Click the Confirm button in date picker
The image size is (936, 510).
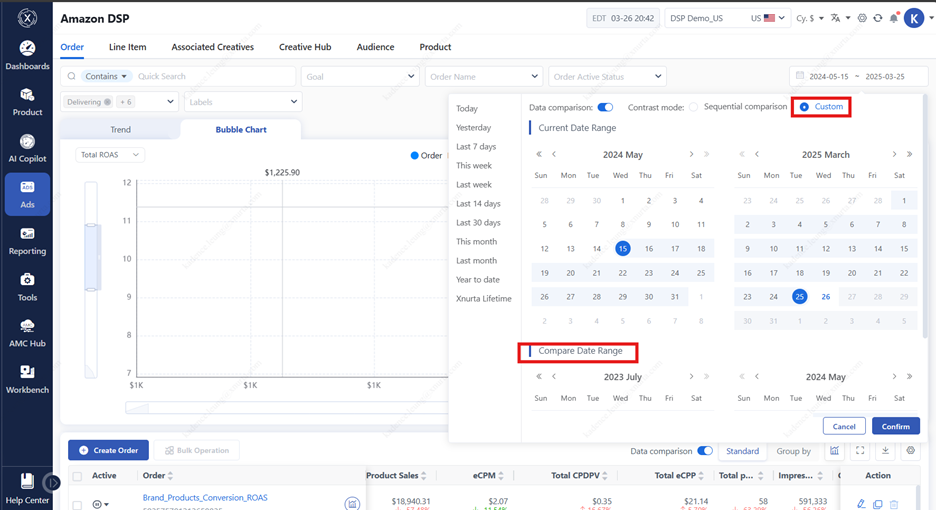895,426
